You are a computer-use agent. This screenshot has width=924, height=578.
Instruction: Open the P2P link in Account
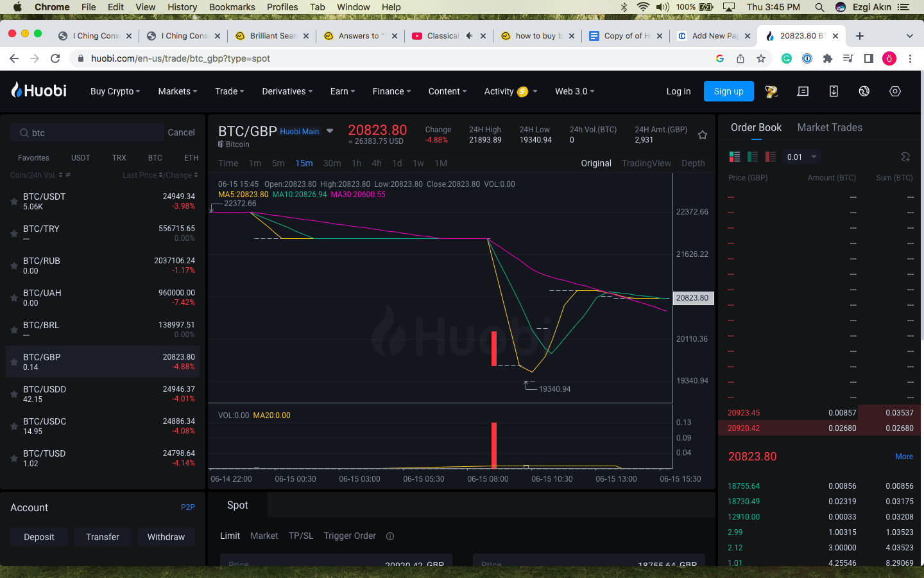click(188, 507)
